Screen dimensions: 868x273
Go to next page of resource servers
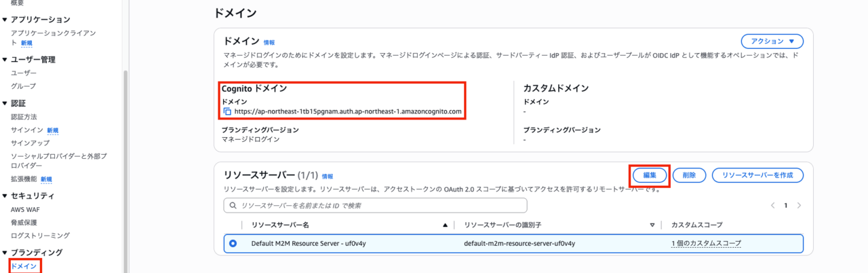tap(799, 205)
